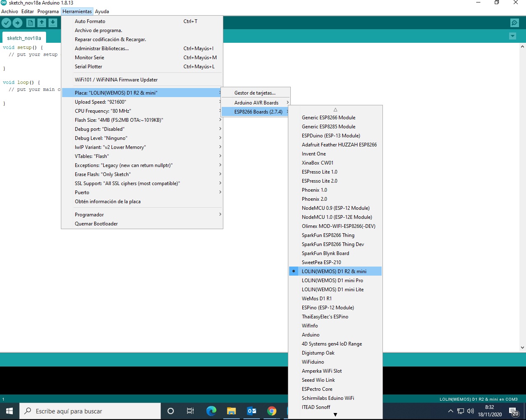Select LOLIN(WEMOS) D1 mini Pro board
This screenshot has width=526, height=420.
335,281
